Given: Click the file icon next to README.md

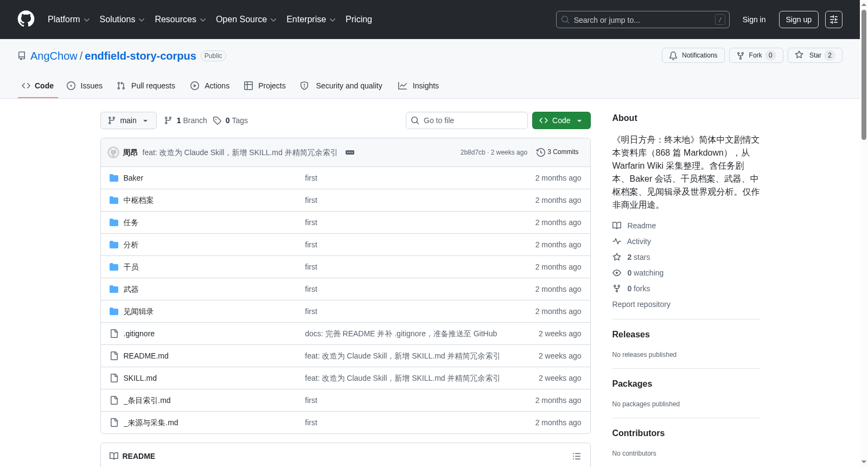Looking at the screenshot, I should 114,356.
